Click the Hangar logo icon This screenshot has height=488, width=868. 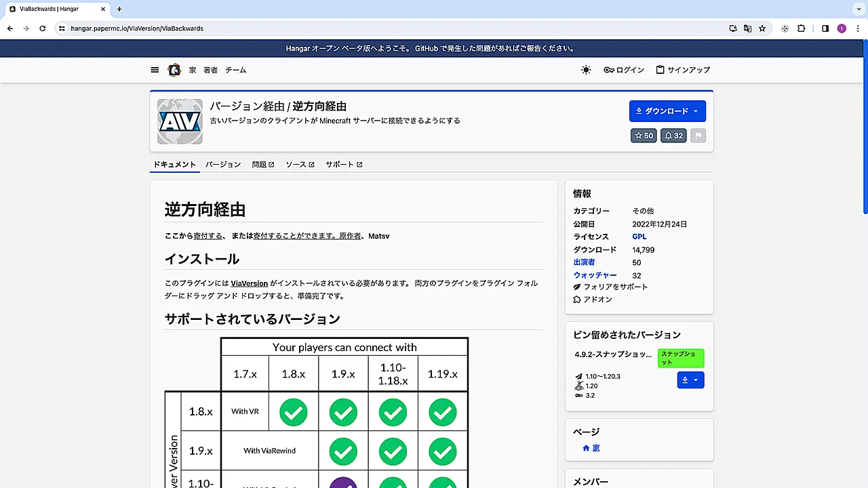coord(174,70)
